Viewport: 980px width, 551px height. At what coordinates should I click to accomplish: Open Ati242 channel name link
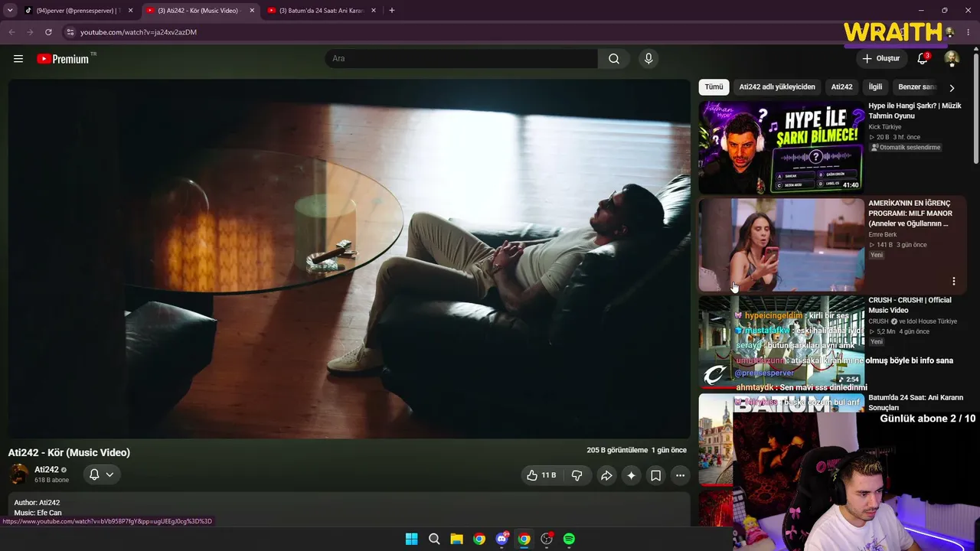click(x=47, y=470)
